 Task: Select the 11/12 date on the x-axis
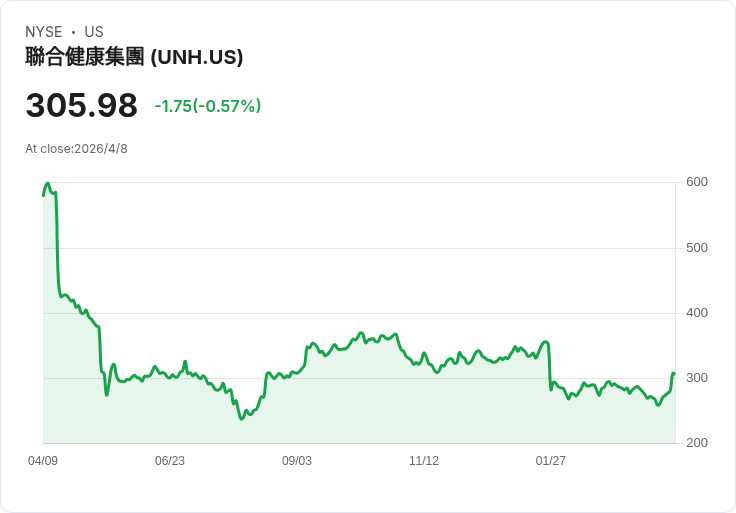(424, 461)
